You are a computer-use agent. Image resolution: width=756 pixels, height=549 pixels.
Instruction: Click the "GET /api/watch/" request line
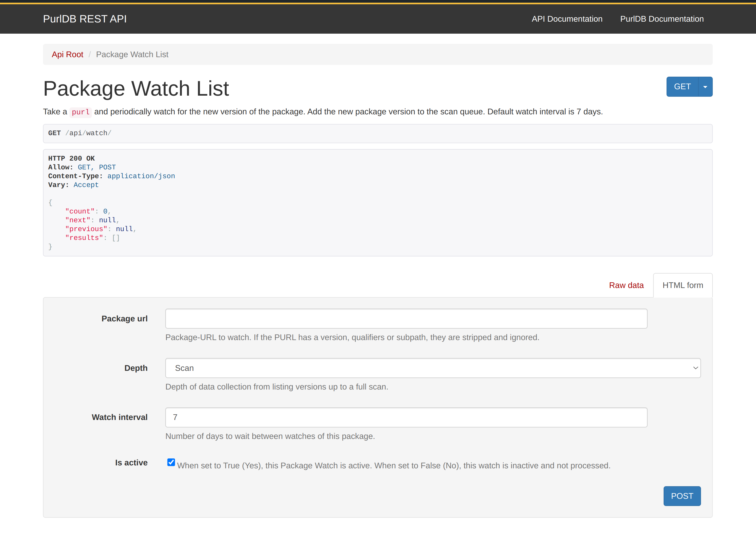80,133
